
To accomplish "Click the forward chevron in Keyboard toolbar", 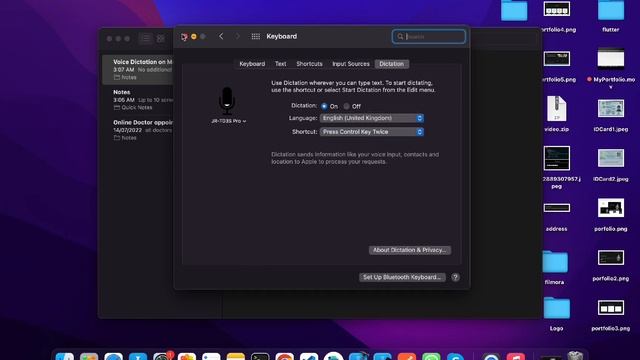I will click(238, 36).
